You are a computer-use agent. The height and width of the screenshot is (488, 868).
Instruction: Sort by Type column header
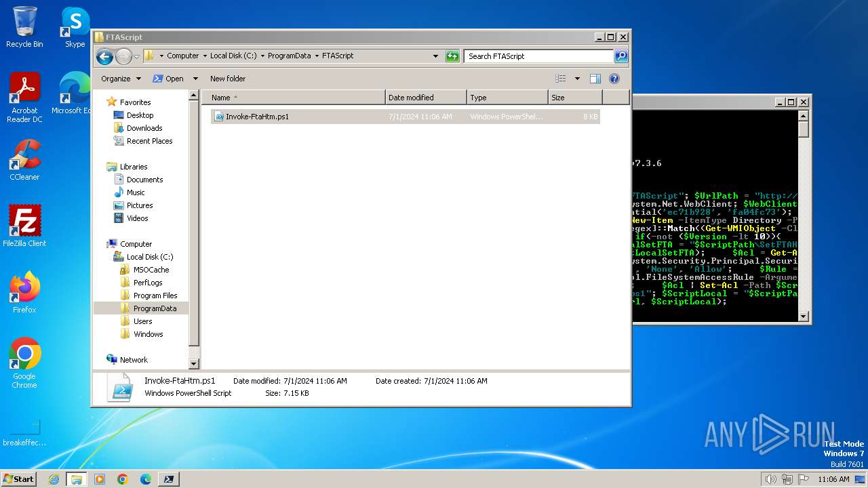tap(507, 98)
